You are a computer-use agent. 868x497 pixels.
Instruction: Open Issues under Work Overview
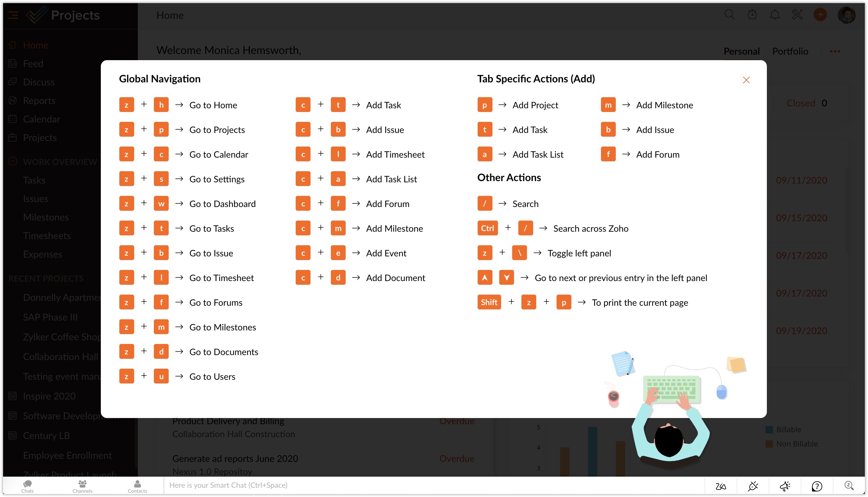35,199
